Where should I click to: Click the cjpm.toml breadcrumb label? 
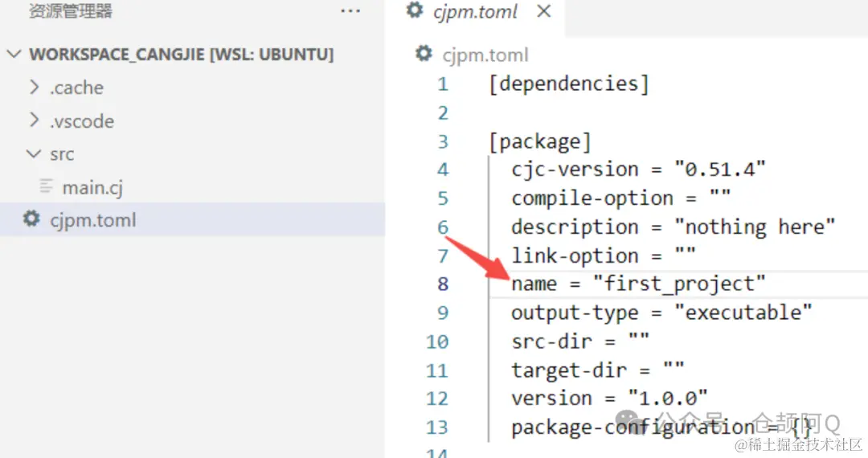coord(485,55)
